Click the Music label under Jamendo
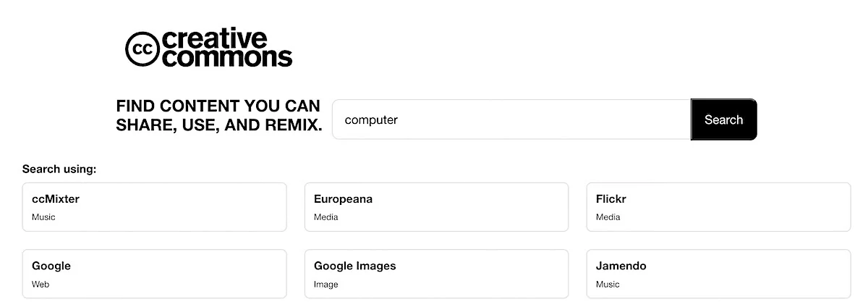The image size is (868, 307). click(608, 285)
